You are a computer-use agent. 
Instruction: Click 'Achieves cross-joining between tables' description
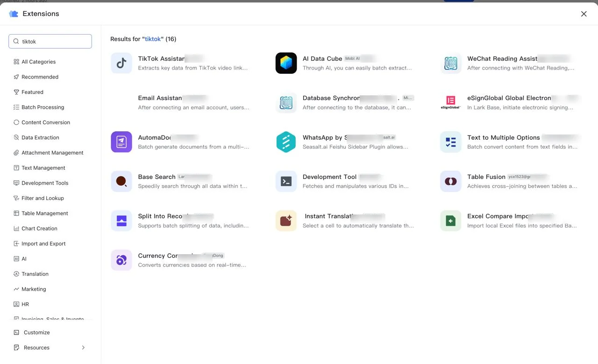pyautogui.click(x=522, y=186)
